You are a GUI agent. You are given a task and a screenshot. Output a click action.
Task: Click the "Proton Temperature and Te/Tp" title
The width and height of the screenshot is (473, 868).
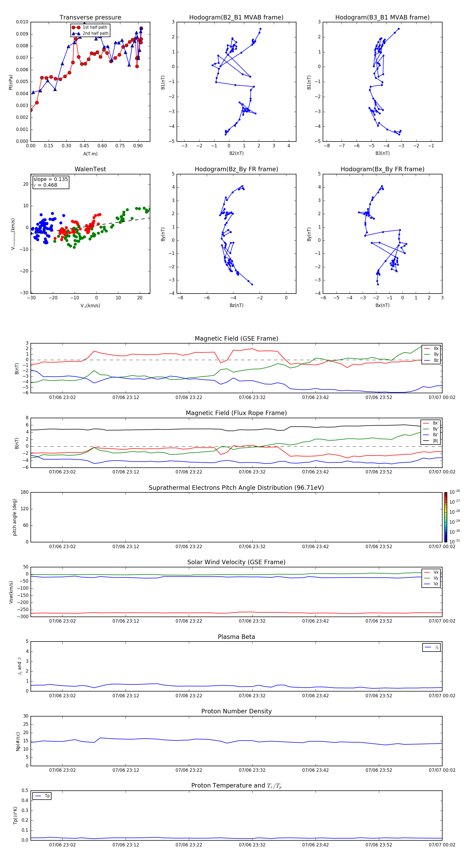(x=236, y=786)
